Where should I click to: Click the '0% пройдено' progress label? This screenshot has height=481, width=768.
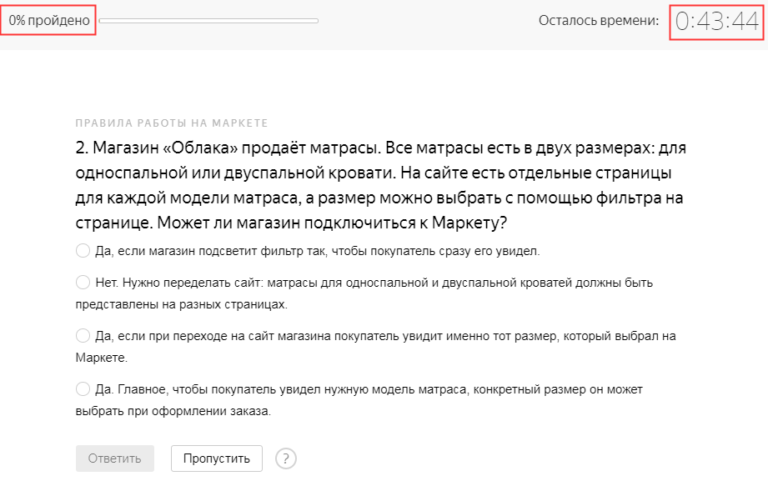coord(49,21)
